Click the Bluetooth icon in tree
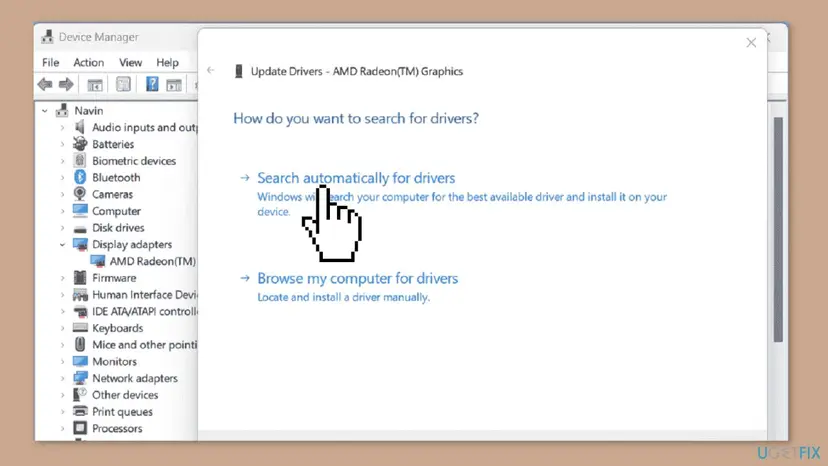This screenshot has width=828, height=466. tap(80, 177)
